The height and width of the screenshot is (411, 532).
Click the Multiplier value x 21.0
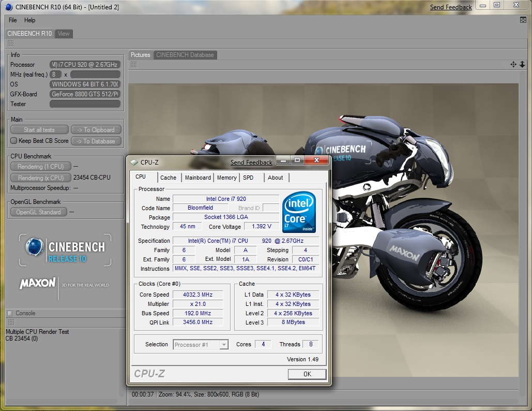[198, 304]
